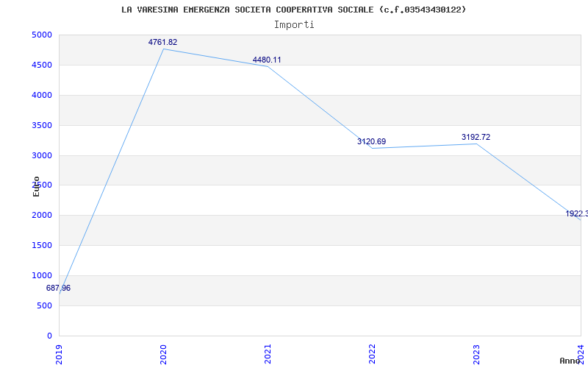Screen dimensions: 588x368
Task: Click the 3500 y-axis tick label
Action: (x=42, y=125)
